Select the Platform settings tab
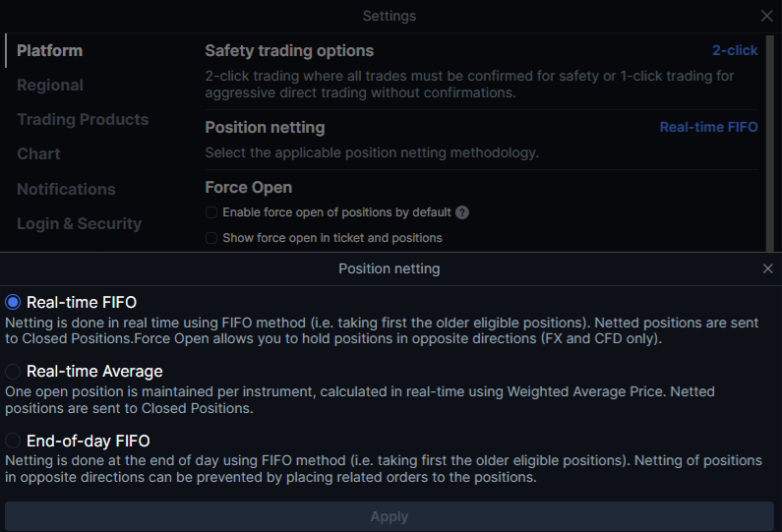Image resolution: width=782 pixels, height=532 pixels. [50, 51]
